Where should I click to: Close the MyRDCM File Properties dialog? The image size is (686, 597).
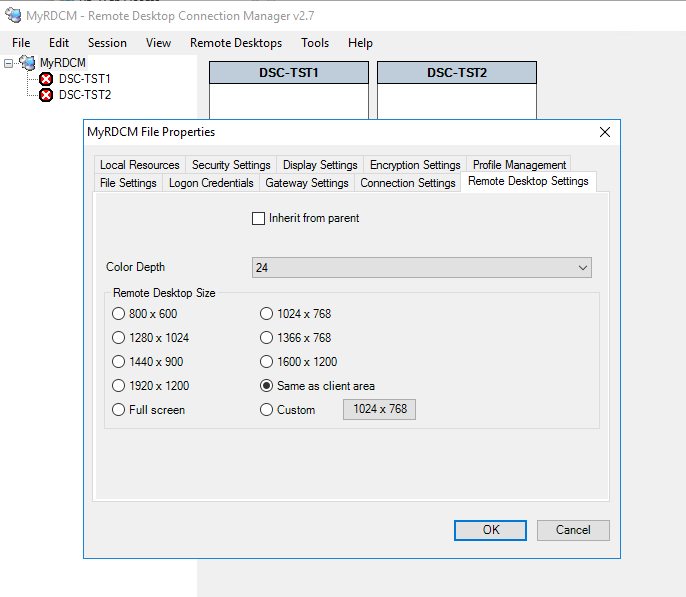tap(604, 132)
